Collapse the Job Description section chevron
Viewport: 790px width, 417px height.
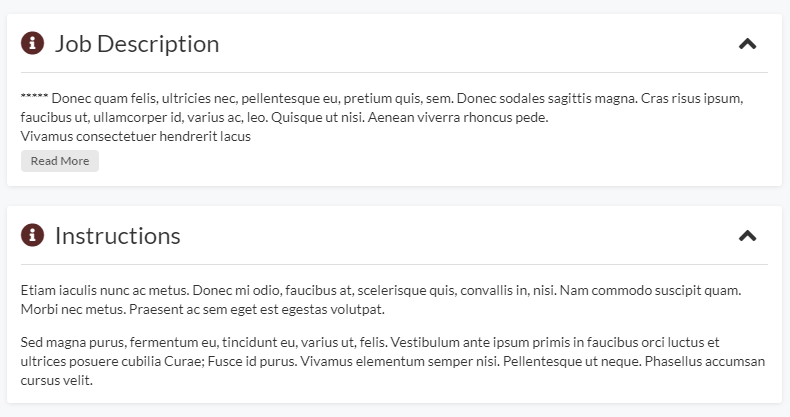coord(747,44)
